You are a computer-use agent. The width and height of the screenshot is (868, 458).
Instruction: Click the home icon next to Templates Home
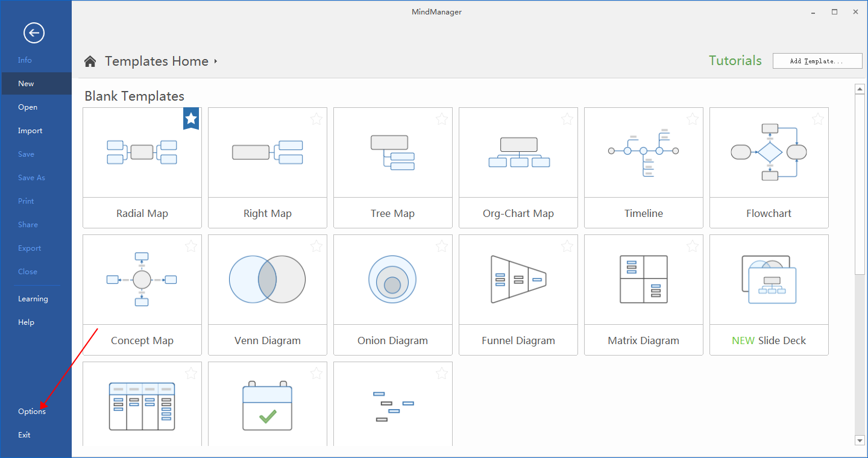pos(89,61)
